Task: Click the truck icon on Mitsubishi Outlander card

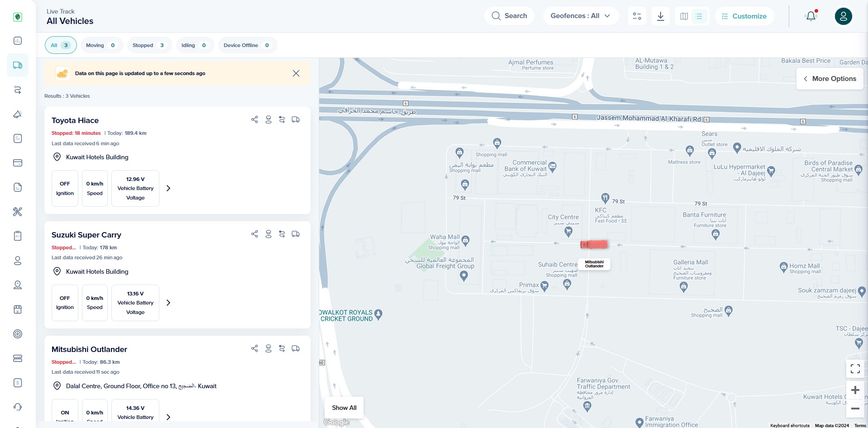Action: (296, 348)
